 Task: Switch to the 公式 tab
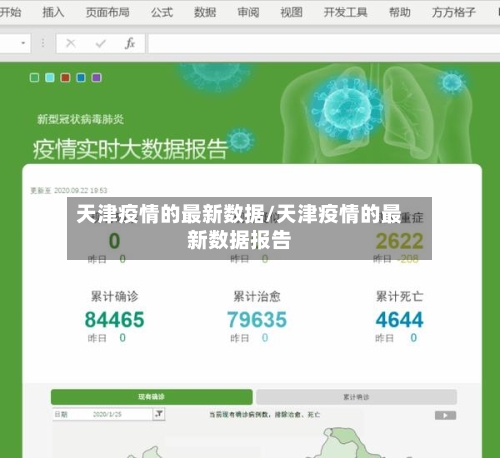coord(162,12)
